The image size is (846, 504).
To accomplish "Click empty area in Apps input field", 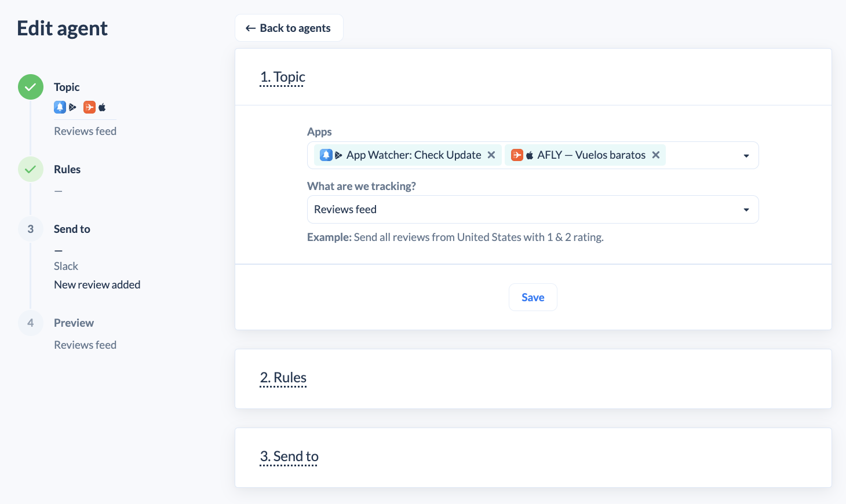I will tap(701, 155).
